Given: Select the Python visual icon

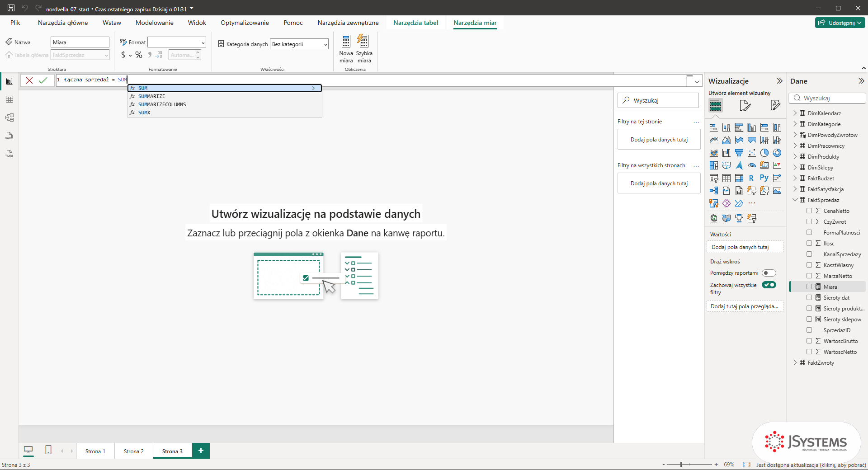Looking at the screenshot, I should pyautogui.click(x=764, y=178).
